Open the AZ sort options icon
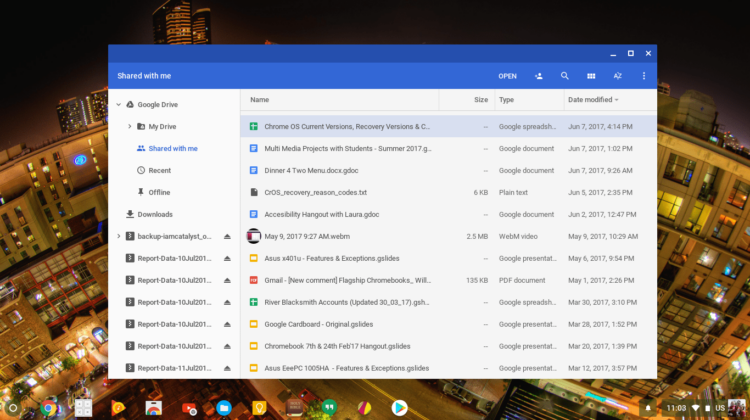The width and height of the screenshot is (750, 420). tap(617, 76)
